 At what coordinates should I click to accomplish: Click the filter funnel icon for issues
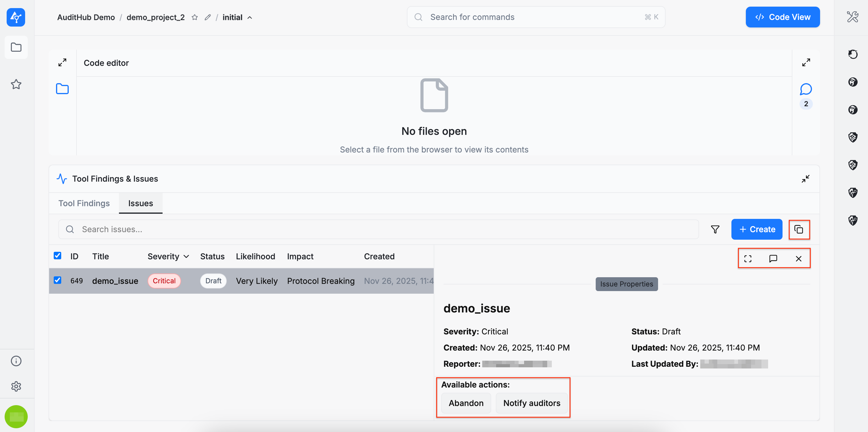tap(715, 229)
